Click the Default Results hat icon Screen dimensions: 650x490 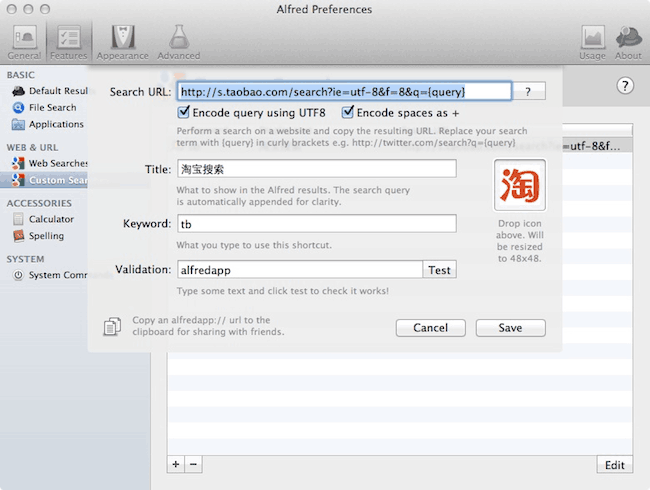(x=18, y=91)
